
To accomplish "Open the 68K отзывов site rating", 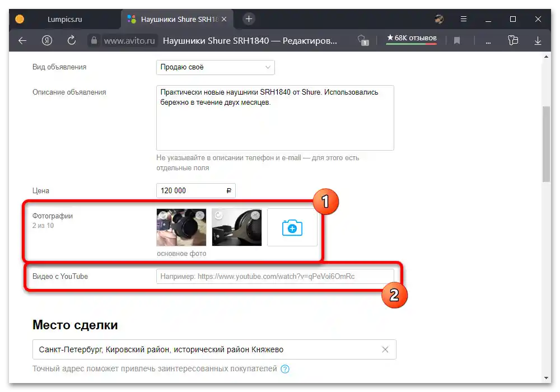I will point(412,38).
